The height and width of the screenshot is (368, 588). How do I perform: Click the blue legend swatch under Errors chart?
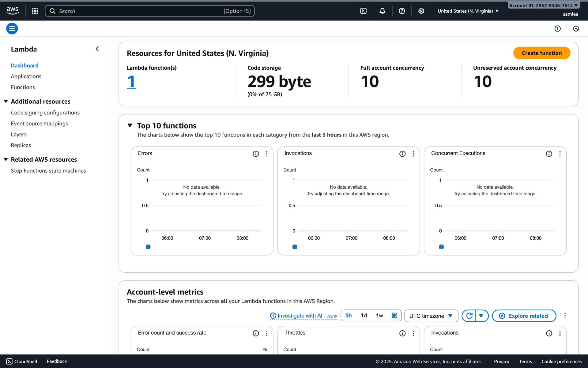pyautogui.click(x=148, y=247)
